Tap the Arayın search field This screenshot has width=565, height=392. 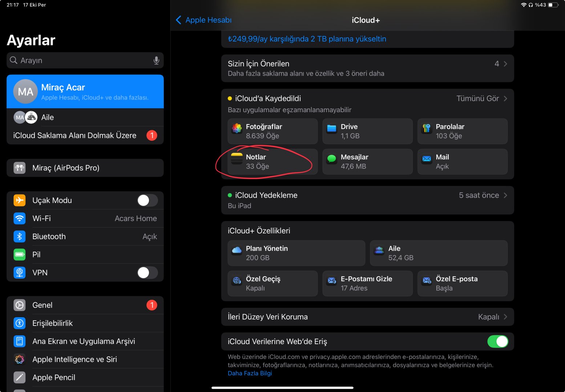coord(85,60)
